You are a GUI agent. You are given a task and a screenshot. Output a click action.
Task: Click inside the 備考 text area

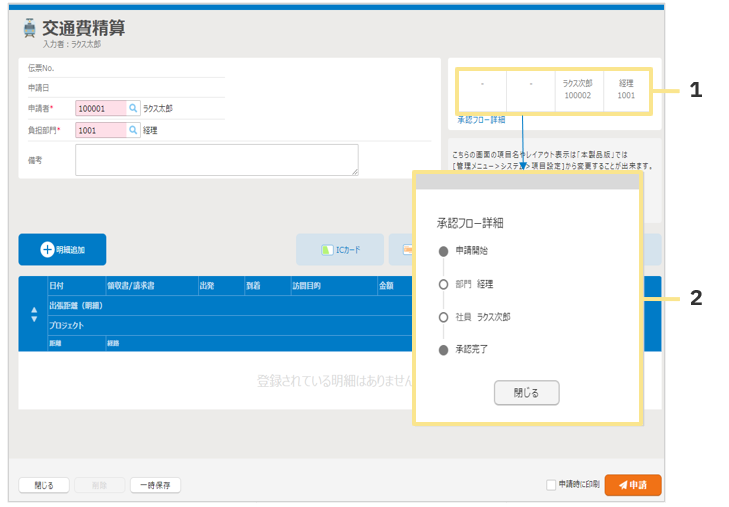[216, 160]
